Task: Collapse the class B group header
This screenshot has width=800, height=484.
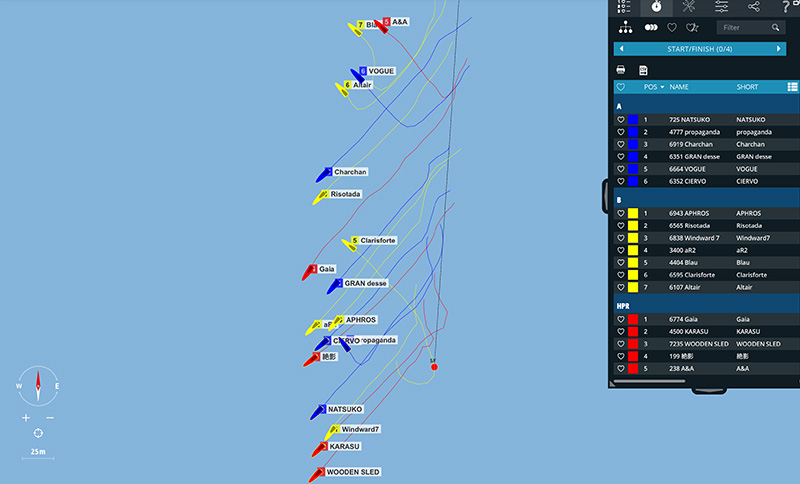Action: [x=707, y=200]
